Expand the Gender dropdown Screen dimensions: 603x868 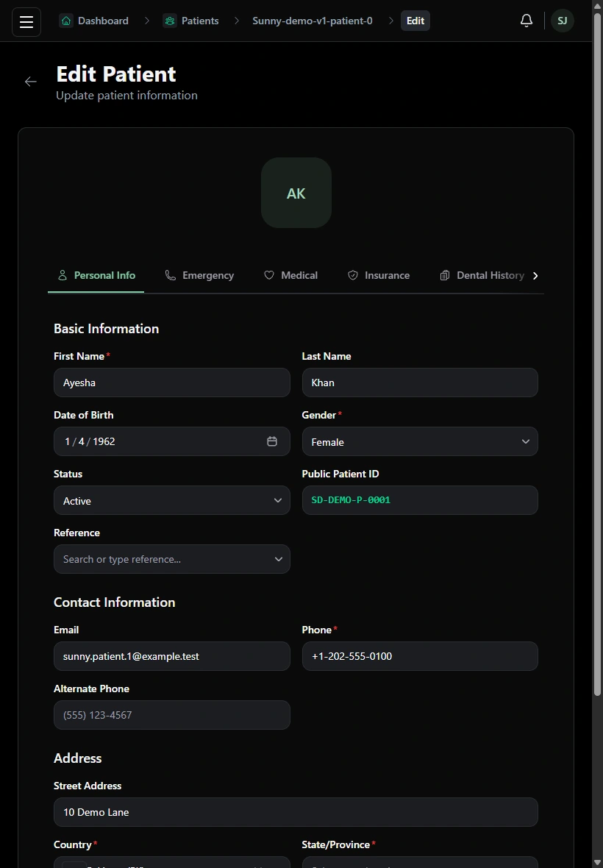coord(420,442)
